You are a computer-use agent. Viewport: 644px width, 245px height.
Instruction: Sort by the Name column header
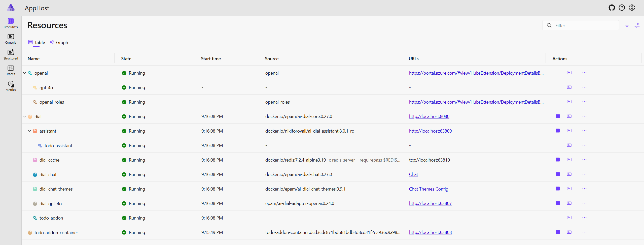pyautogui.click(x=33, y=58)
